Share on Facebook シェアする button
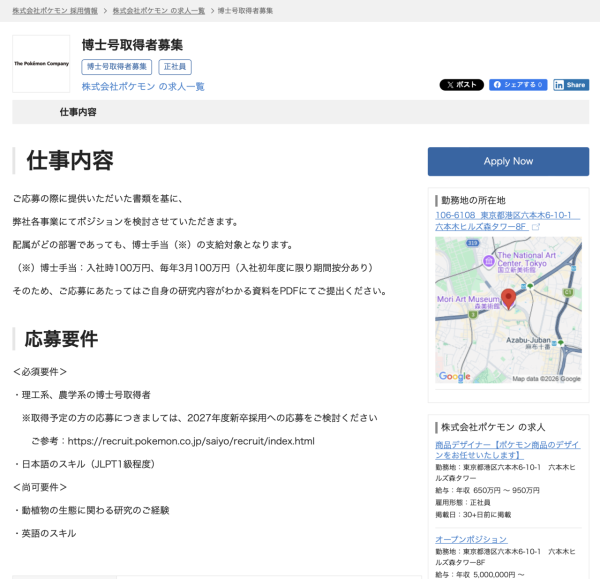The height and width of the screenshot is (579, 600). click(x=518, y=85)
